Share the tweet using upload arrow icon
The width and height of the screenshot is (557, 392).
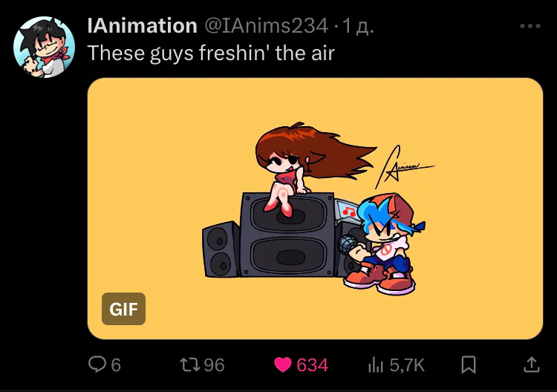pyautogui.click(x=532, y=365)
